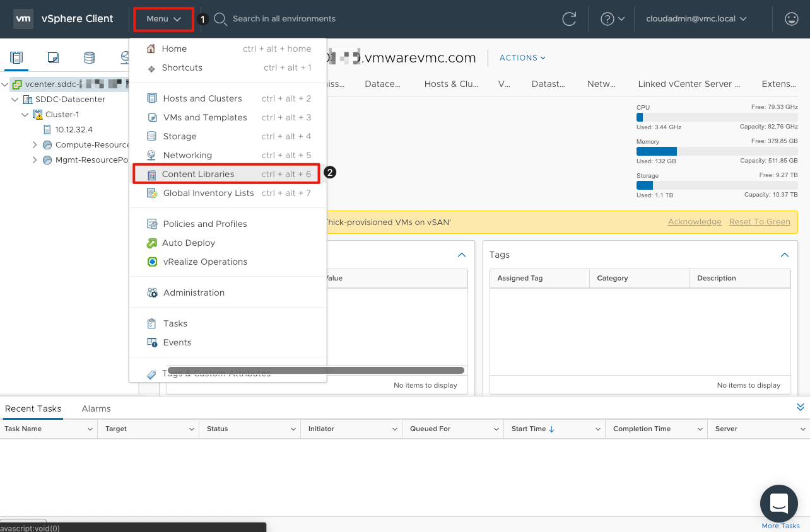Click the Memory usage bar
This screenshot has width=810, height=532.
717,151
